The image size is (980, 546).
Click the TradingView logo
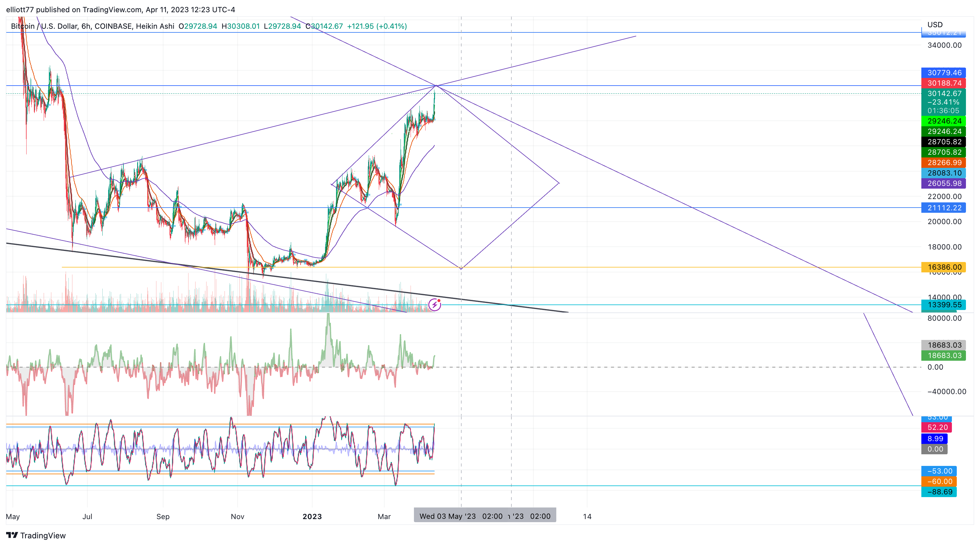[36, 535]
